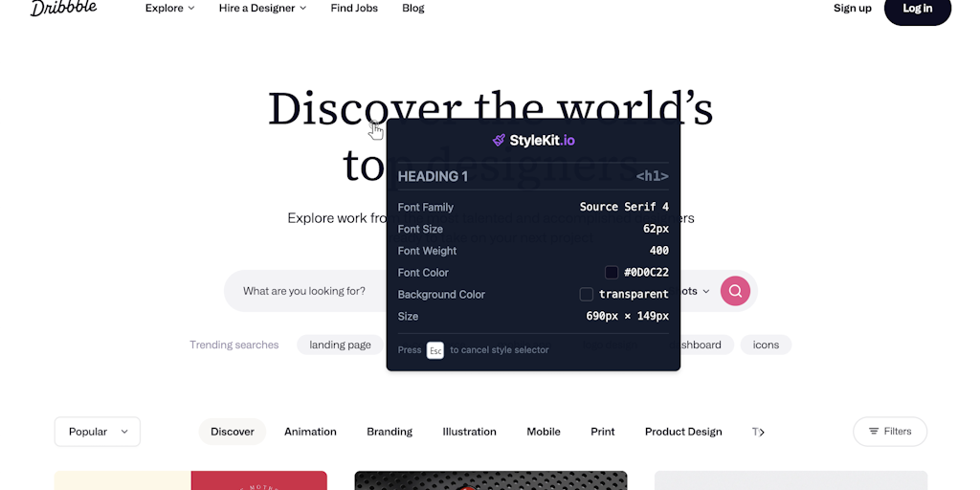Viewport: 980px width, 490px height.
Task: Select the Animation category tab
Action: click(311, 432)
